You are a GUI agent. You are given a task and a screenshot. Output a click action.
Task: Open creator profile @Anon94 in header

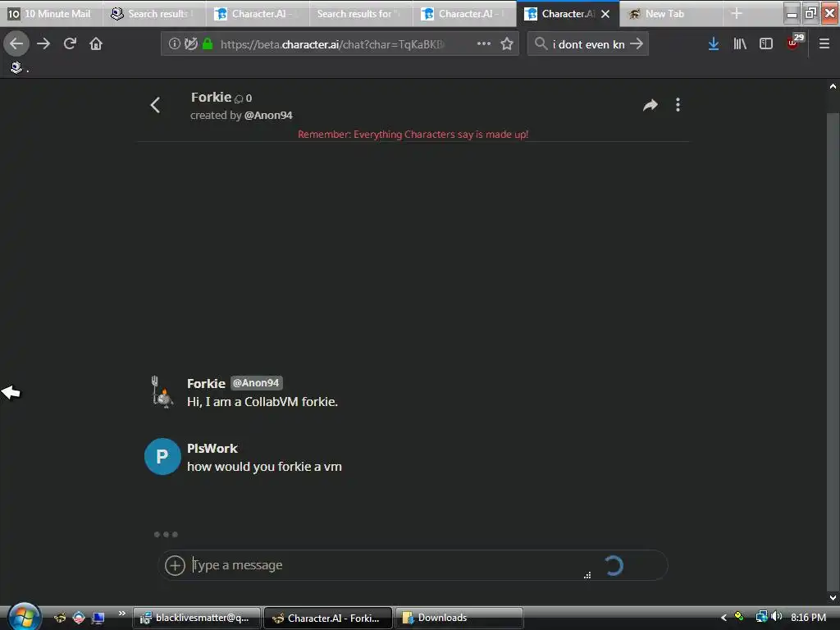point(268,115)
